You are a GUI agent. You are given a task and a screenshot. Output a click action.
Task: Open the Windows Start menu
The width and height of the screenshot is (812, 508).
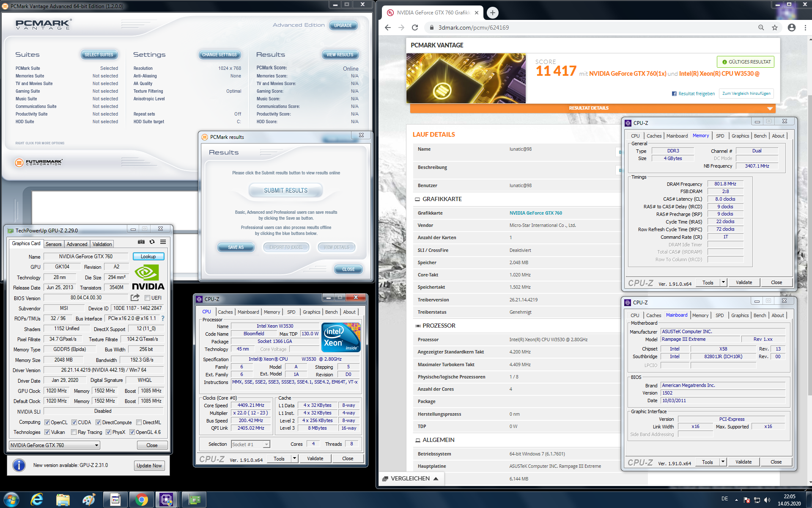[11, 500]
